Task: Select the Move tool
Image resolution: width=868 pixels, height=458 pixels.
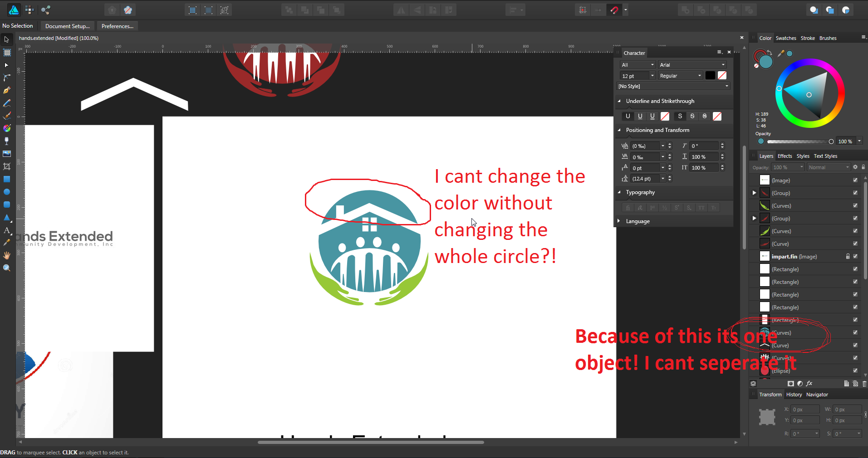Action: [7, 40]
